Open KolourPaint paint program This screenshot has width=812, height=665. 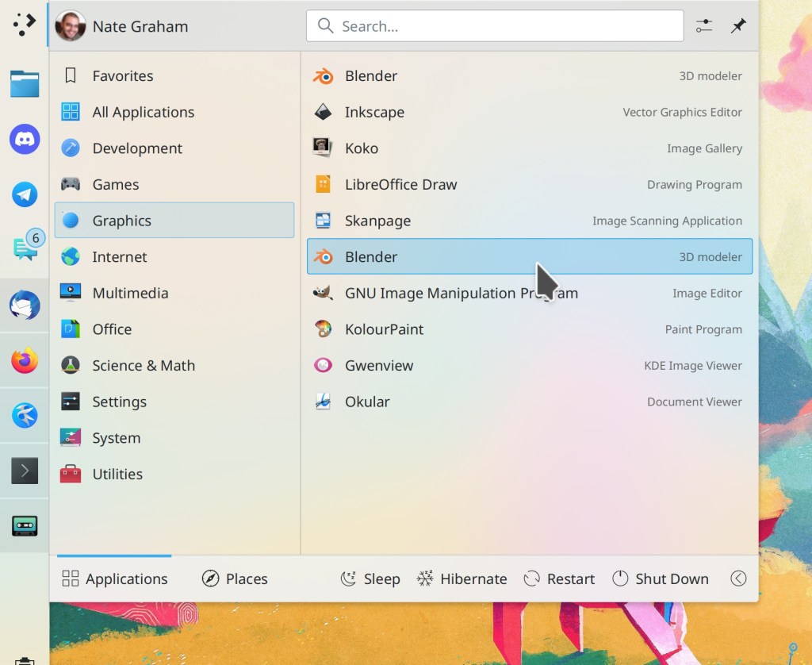384,329
